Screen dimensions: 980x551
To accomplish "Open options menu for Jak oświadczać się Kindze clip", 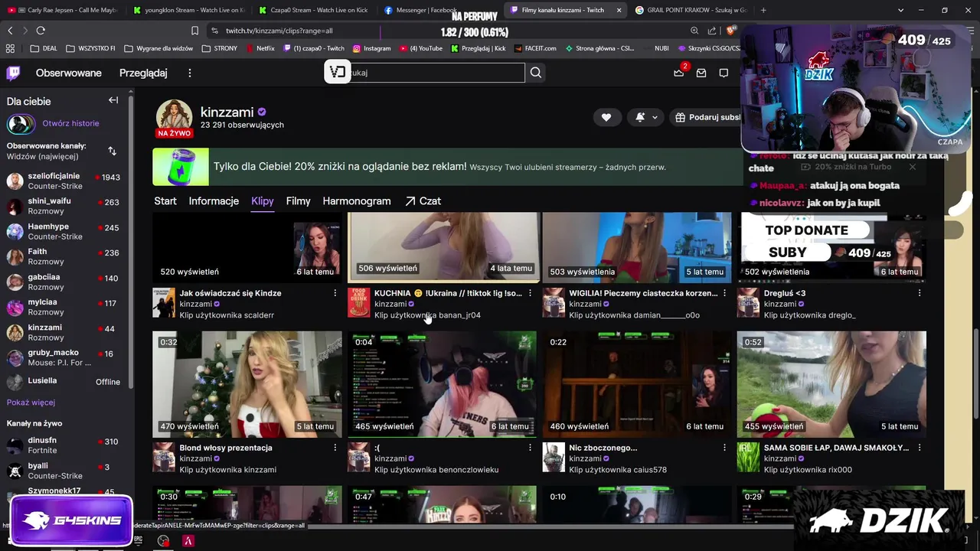I will 335,293.
